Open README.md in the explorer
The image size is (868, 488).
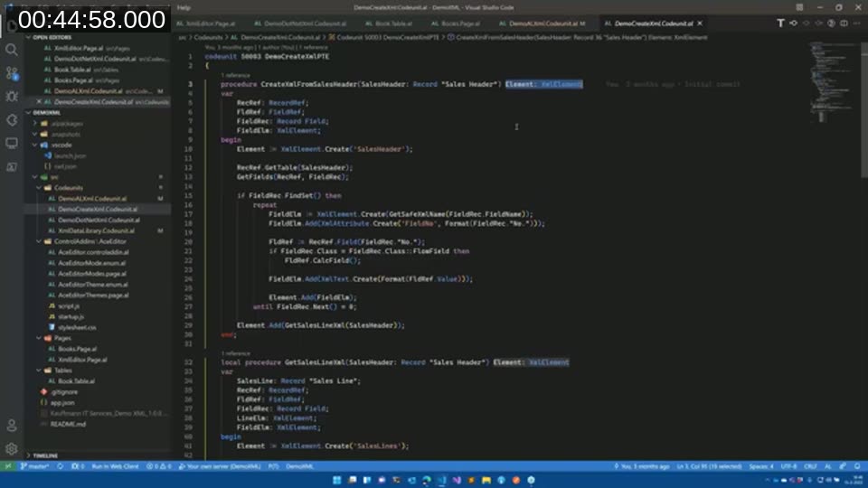(68, 424)
